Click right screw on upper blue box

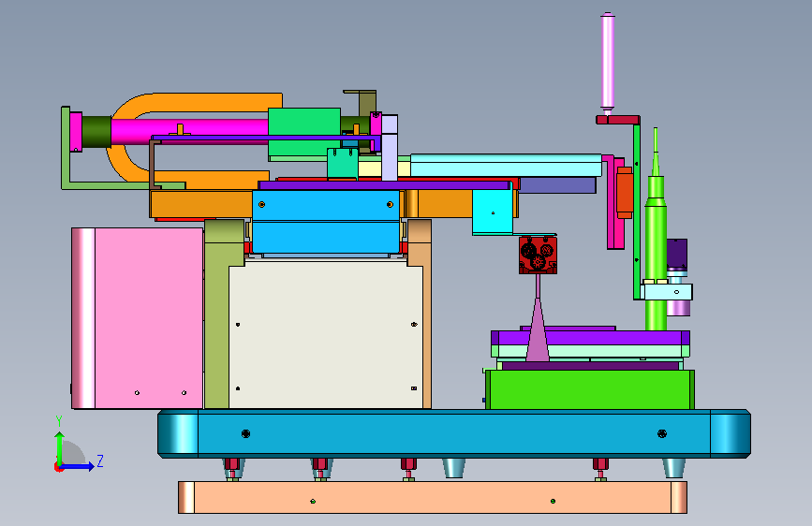pyautogui.click(x=390, y=204)
